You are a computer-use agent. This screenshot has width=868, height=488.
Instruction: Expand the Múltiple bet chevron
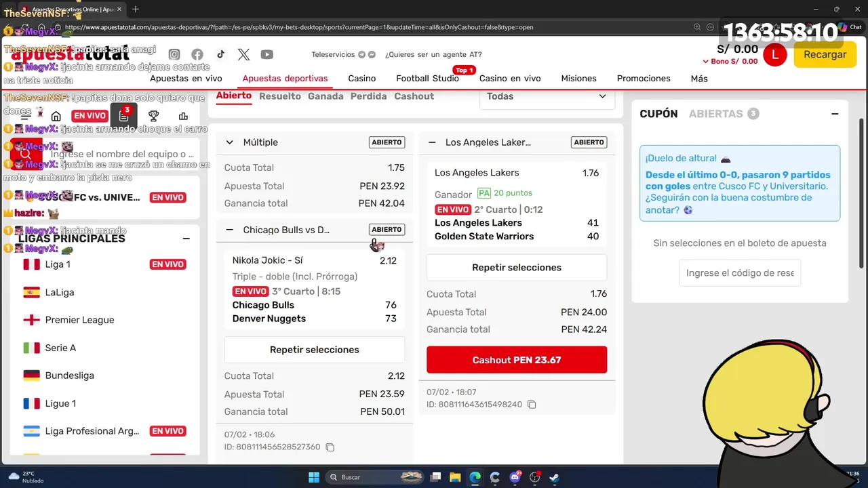pos(229,142)
